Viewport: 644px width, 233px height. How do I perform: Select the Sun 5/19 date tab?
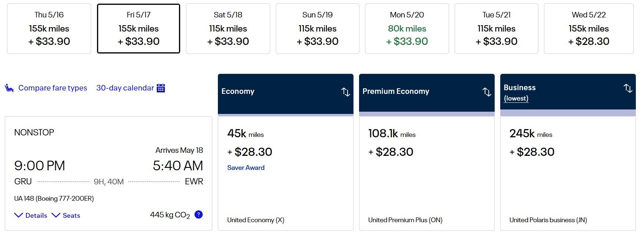pos(318,29)
